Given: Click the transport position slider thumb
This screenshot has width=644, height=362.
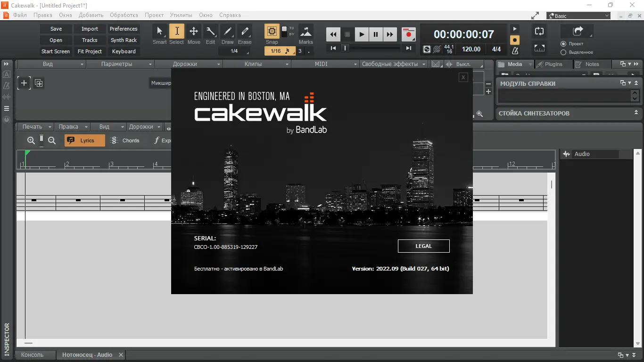Looking at the screenshot, I should click(x=345, y=48).
